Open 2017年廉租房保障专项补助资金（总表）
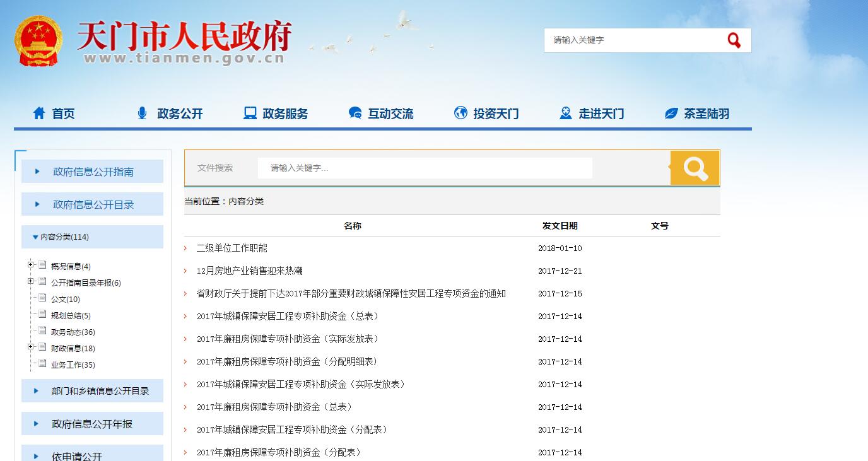This screenshot has width=868, height=461. tap(274, 407)
